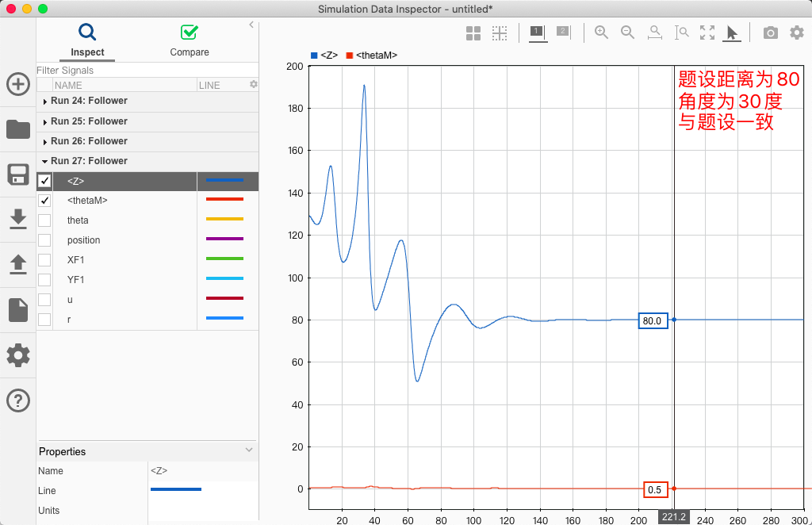This screenshot has width=812, height=525.
Task: Click the 80.0 cursor data tip
Action: coord(653,320)
